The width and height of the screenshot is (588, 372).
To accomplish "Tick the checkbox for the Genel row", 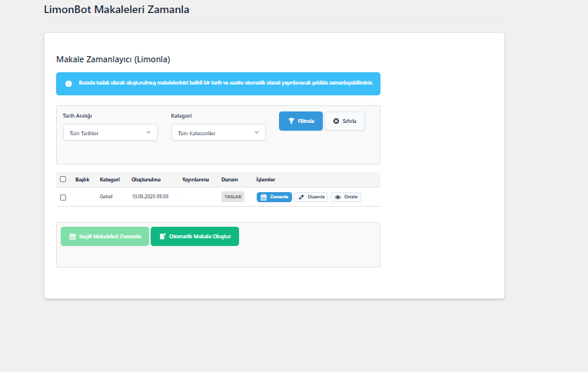I will [x=63, y=198].
